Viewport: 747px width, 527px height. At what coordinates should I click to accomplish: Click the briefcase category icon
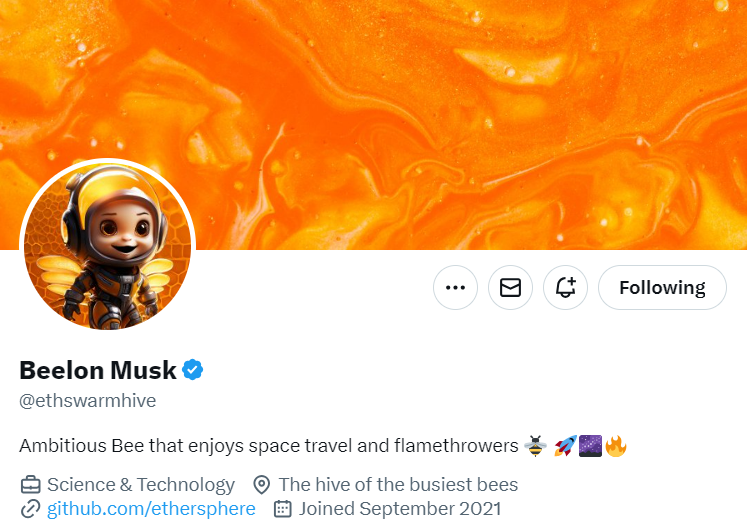[30, 485]
